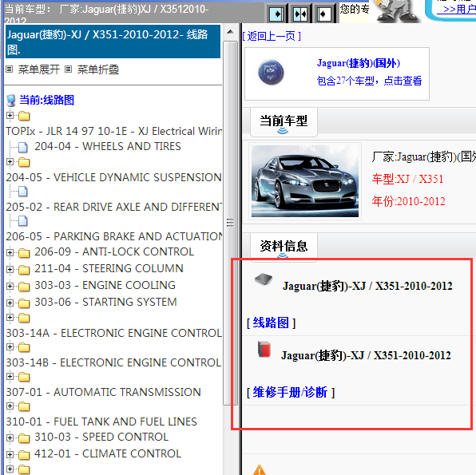This screenshot has height=475, width=476.
Task: Expand the node above 303-14A Electronic Engine Control
Action: pyautogui.click(x=10, y=318)
